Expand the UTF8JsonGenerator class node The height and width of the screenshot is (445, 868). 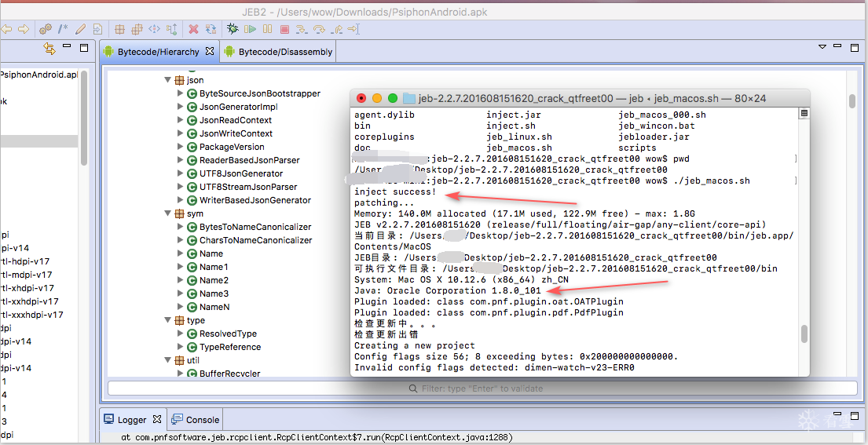180,173
